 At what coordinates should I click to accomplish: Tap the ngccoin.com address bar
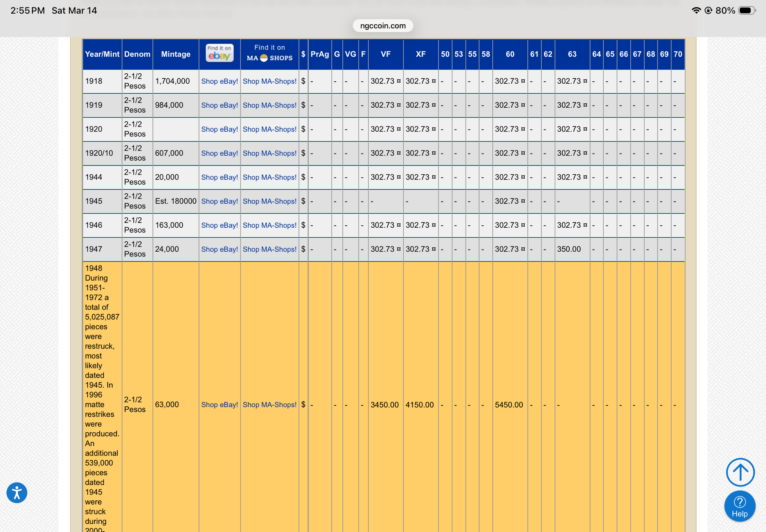[x=383, y=26]
